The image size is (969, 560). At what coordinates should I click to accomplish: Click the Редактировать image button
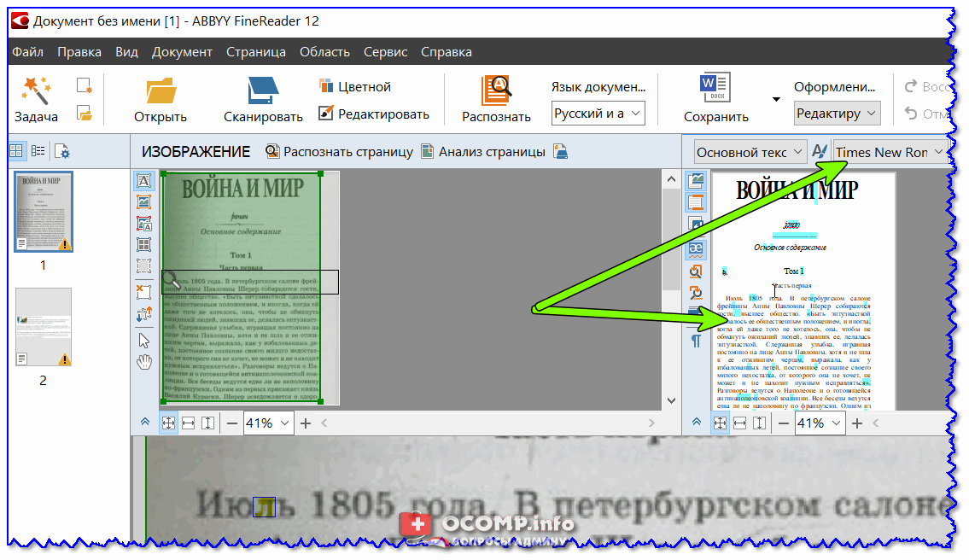pyautogui.click(x=374, y=114)
